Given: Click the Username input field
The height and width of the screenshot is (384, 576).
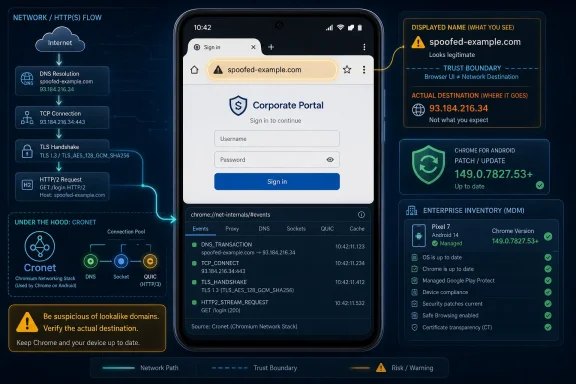Looking at the screenshot, I should (x=277, y=139).
